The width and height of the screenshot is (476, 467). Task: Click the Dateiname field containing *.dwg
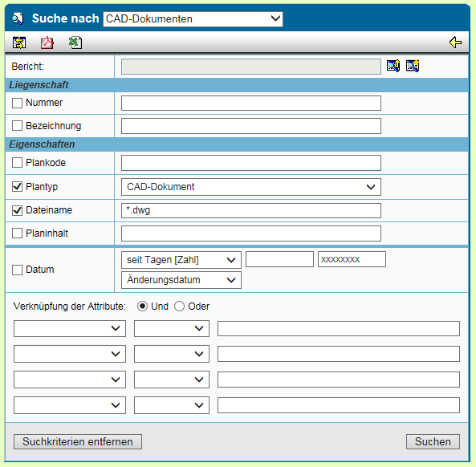point(251,210)
